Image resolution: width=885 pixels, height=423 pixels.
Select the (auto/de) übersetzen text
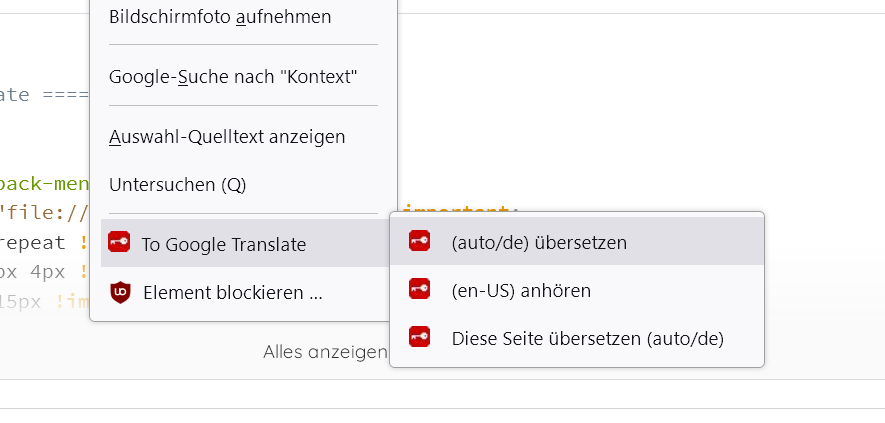pos(539,242)
